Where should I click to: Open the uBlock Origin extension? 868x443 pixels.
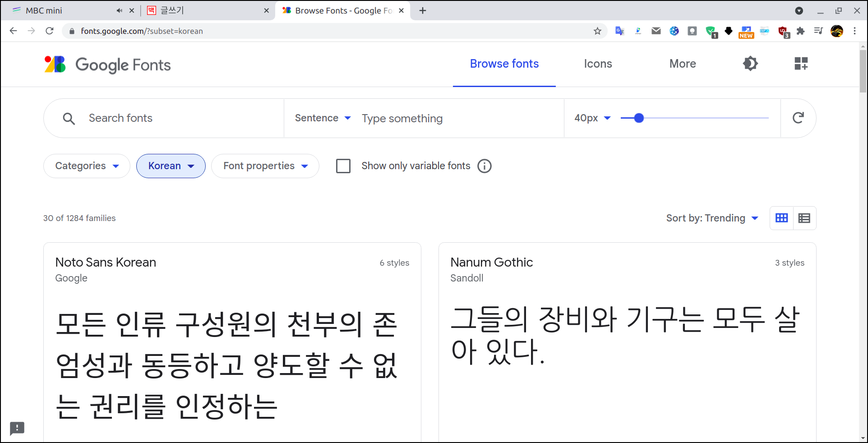point(784,32)
